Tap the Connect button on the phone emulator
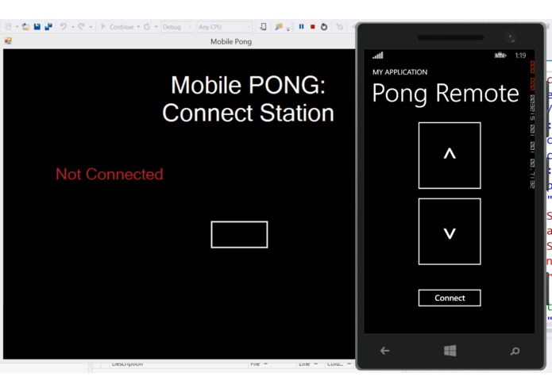 (450, 298)
